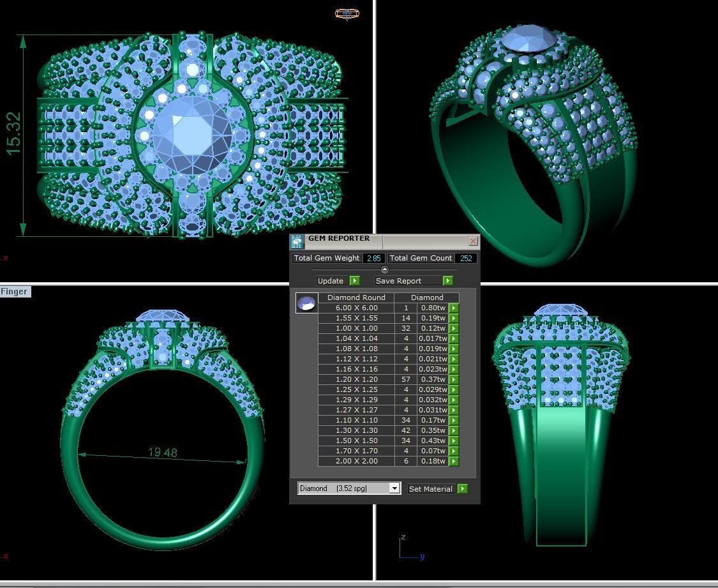Select the 1.20 X 1.20 size cell
The image size is (718, 588).
(356, 379)
